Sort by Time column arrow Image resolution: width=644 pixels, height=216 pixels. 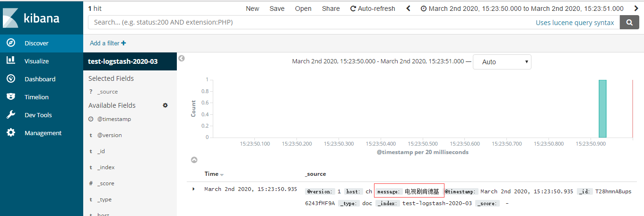(222, 175)
